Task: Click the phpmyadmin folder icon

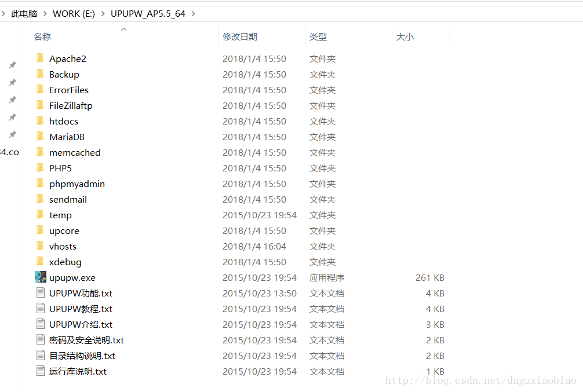Action: point(40,183)
